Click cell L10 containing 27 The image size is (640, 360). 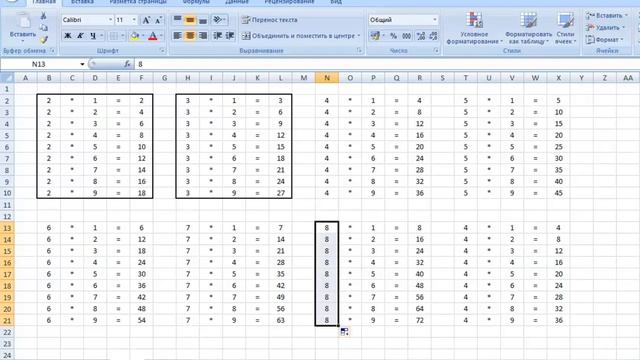[x=280, y=193]
